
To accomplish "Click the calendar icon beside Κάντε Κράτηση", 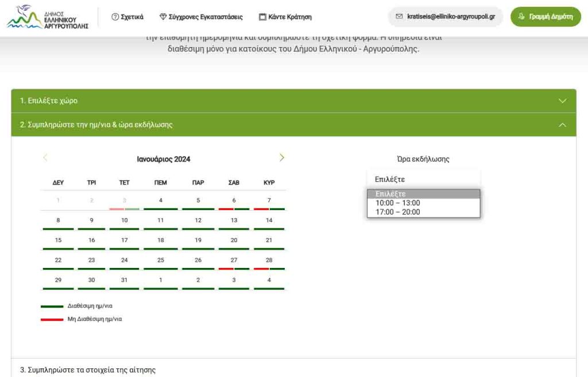I will (x=262, y=17).
